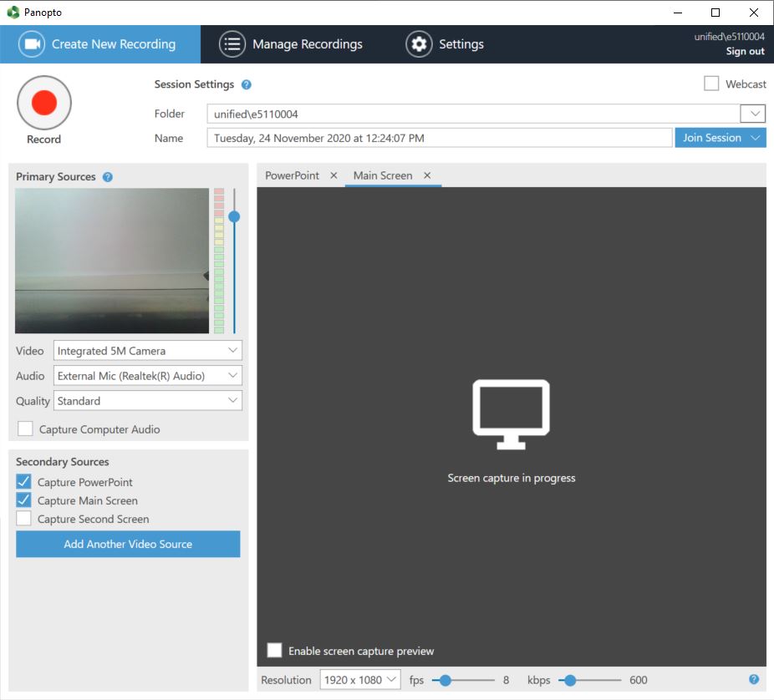Open the Manage Recordings tab
The image size is (774, 700).
(291, 44)
